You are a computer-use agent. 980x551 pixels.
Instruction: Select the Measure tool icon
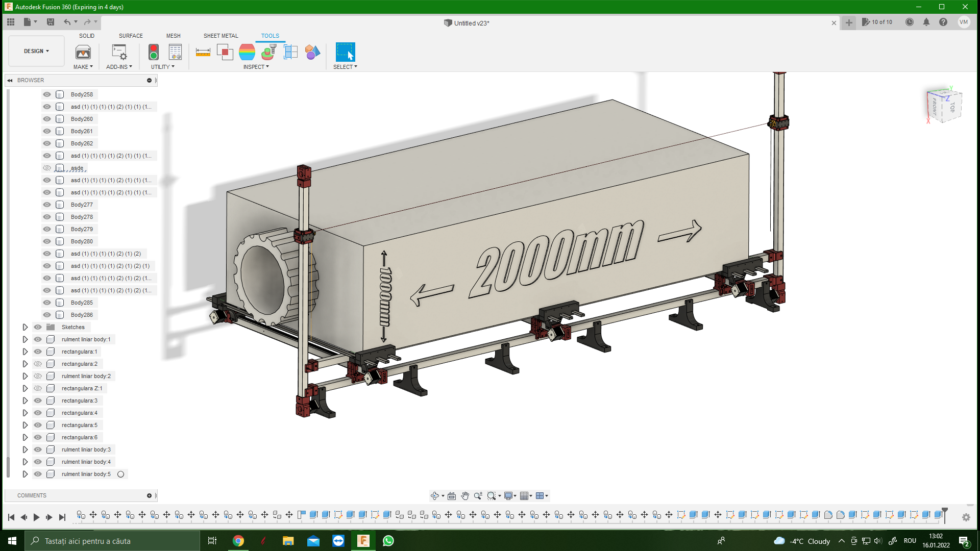(203, 52)
